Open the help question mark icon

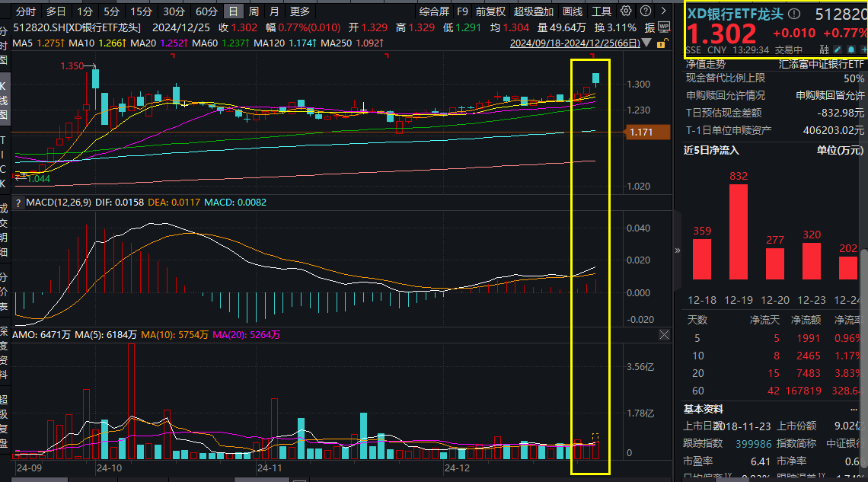click(646, 11)
